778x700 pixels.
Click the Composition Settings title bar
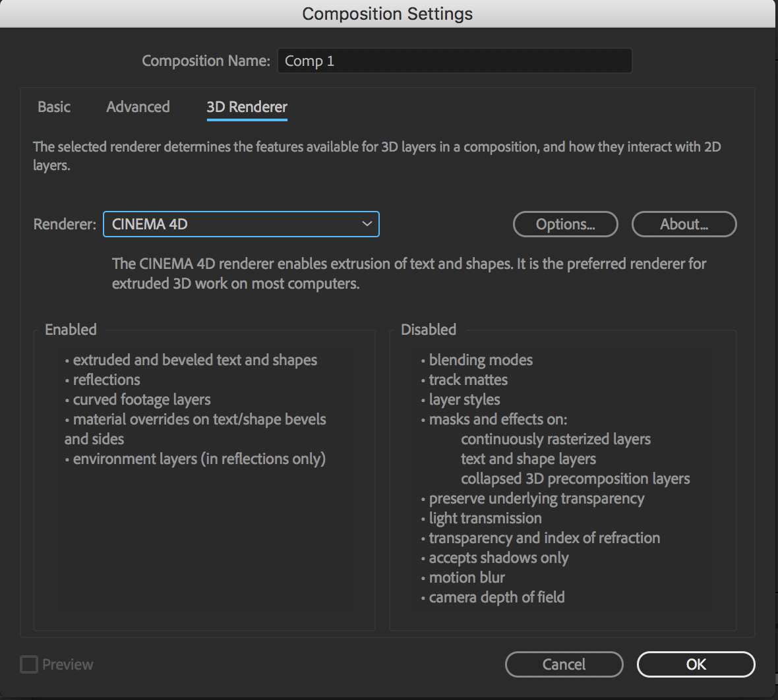pos(388,14)
